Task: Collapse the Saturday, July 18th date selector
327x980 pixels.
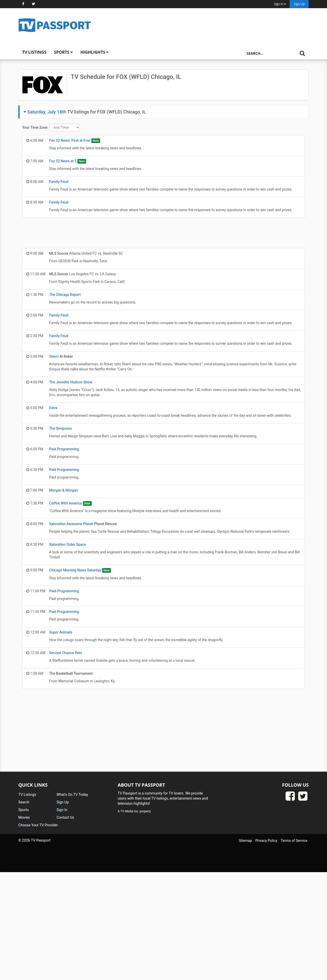Action: click(45, 112)
